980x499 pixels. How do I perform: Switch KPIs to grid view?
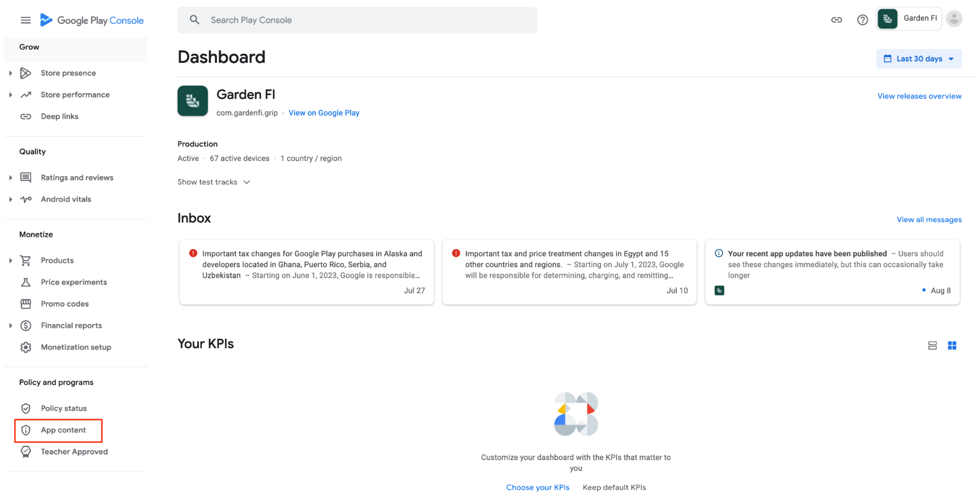pos(952,346)
